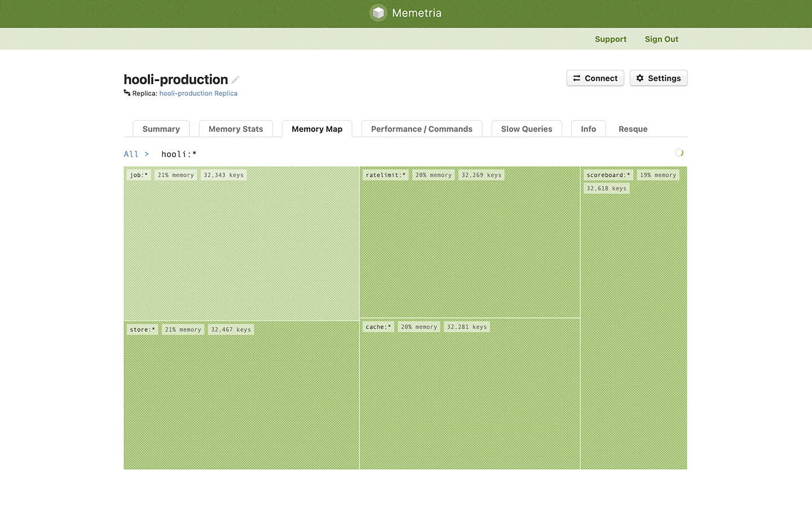Viewport: 812px width, 508px height.
Task: Go back to All keys breadcrumb
Action: click(x=131, y=154)
